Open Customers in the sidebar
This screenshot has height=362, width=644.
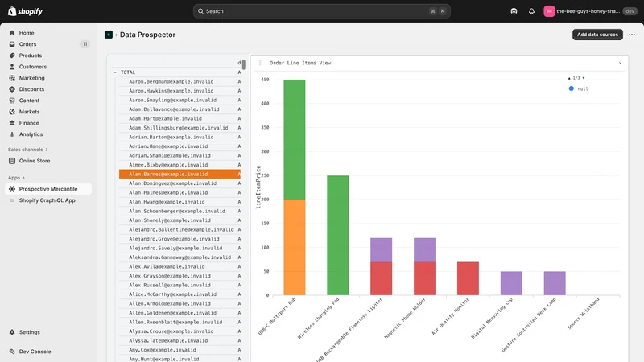(x=48, y=67)
